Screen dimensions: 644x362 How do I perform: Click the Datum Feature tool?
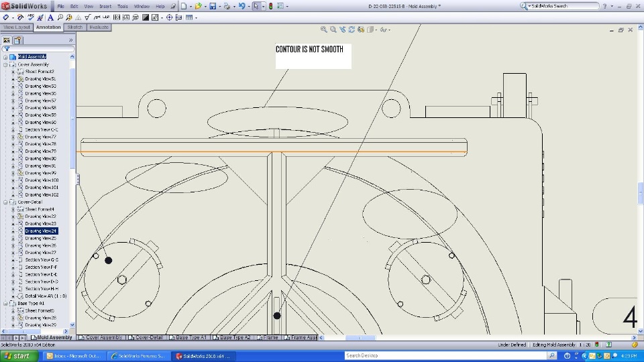coord(126,17)
